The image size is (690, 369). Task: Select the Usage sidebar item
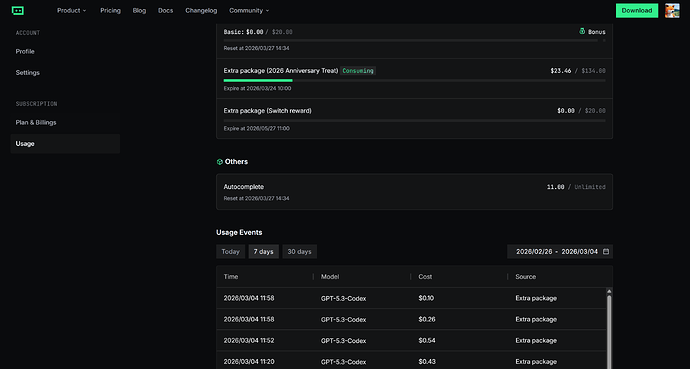click(65, 143)
